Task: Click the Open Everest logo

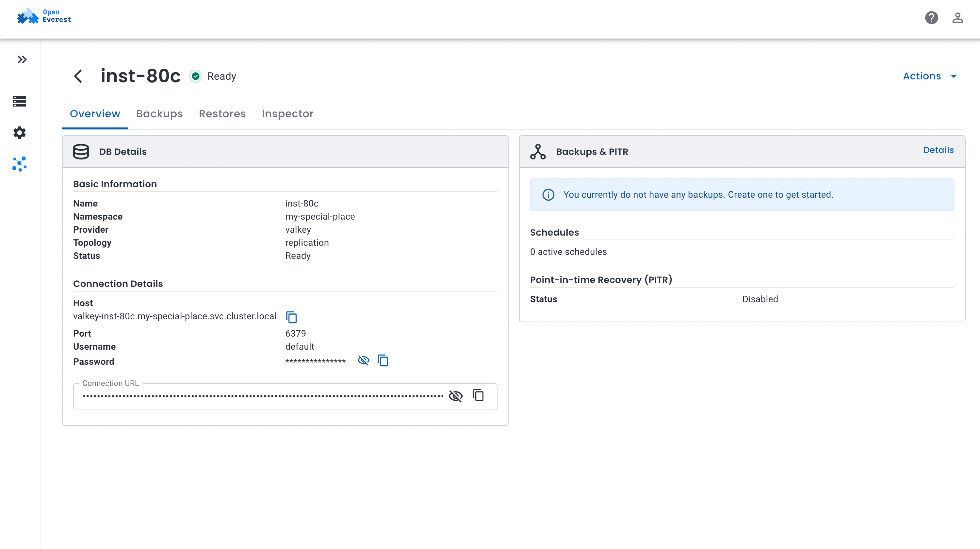Action: [x=44, y=16]
